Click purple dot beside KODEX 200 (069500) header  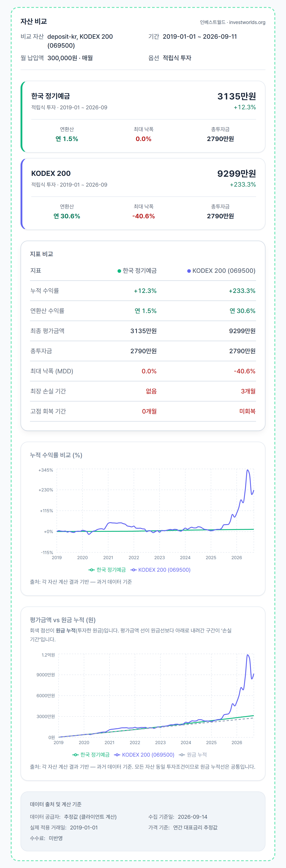click(189, 271)
